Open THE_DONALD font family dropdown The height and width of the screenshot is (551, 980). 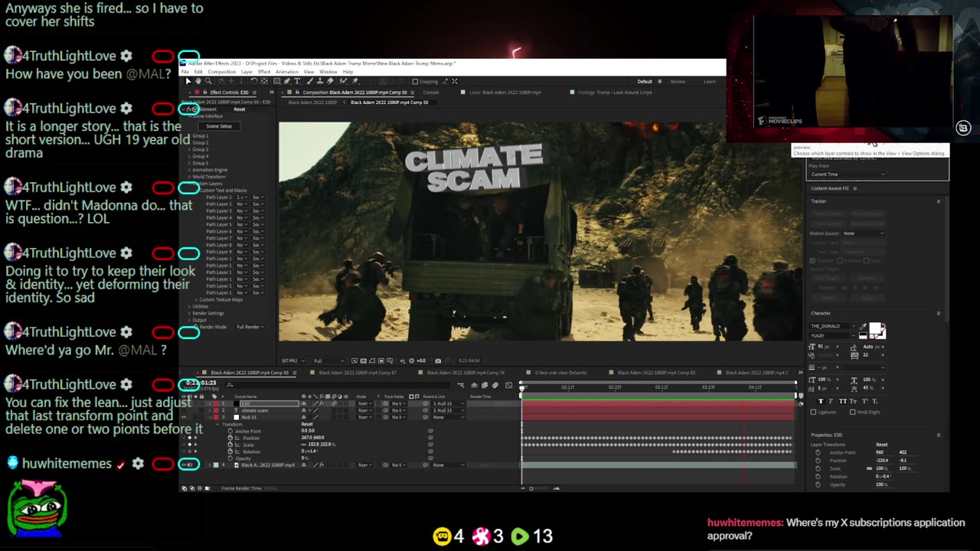832,326
